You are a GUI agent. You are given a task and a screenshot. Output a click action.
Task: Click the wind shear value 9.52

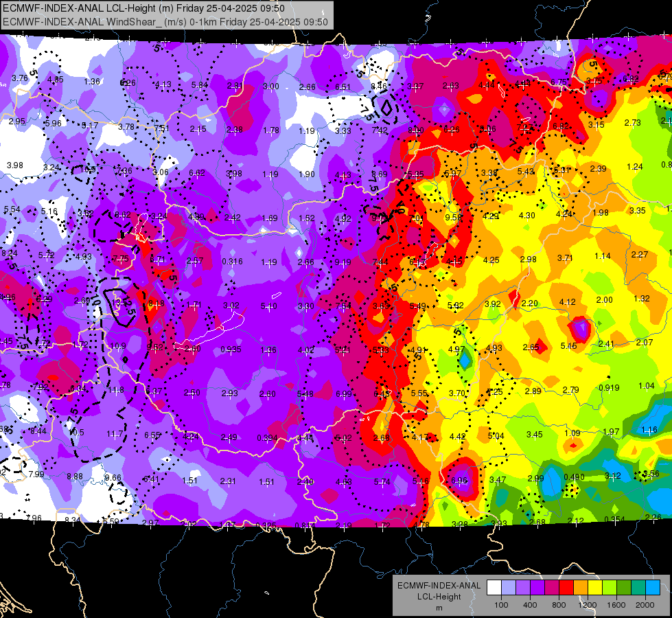(x=154, y=347)
